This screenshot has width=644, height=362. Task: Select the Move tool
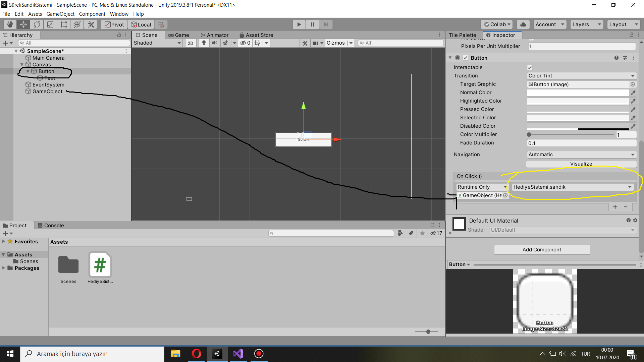pos(23,24)
